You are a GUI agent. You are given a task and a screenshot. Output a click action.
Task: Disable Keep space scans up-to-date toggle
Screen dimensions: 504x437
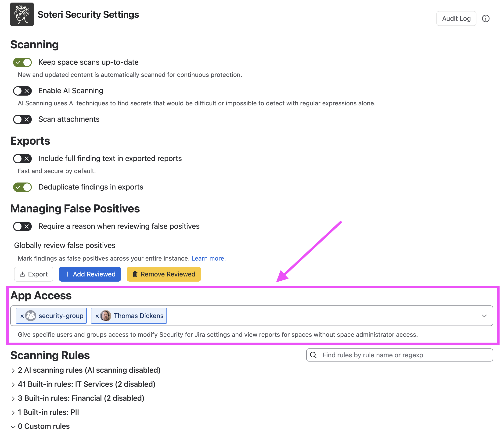(22, 62)
